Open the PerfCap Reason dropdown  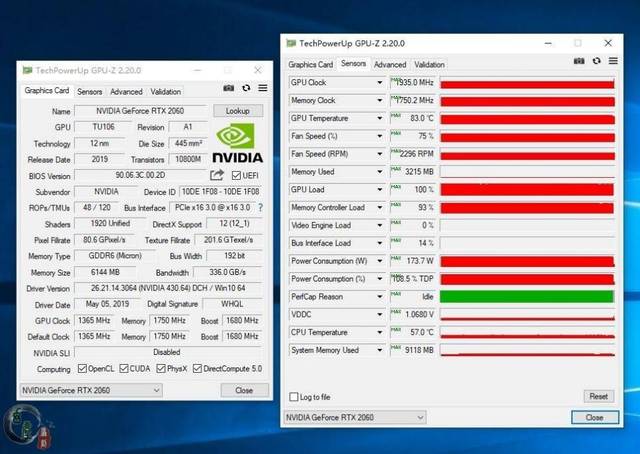coord(380,297)
